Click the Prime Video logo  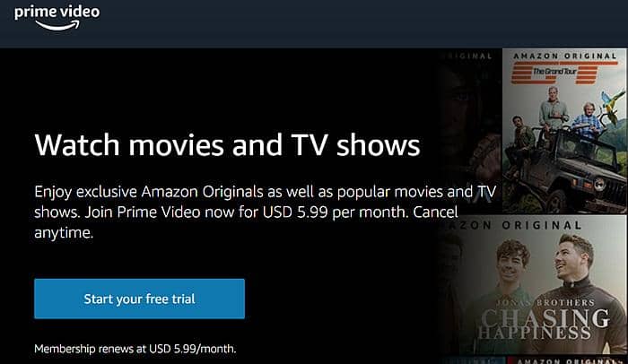click(x=57, y=18)
